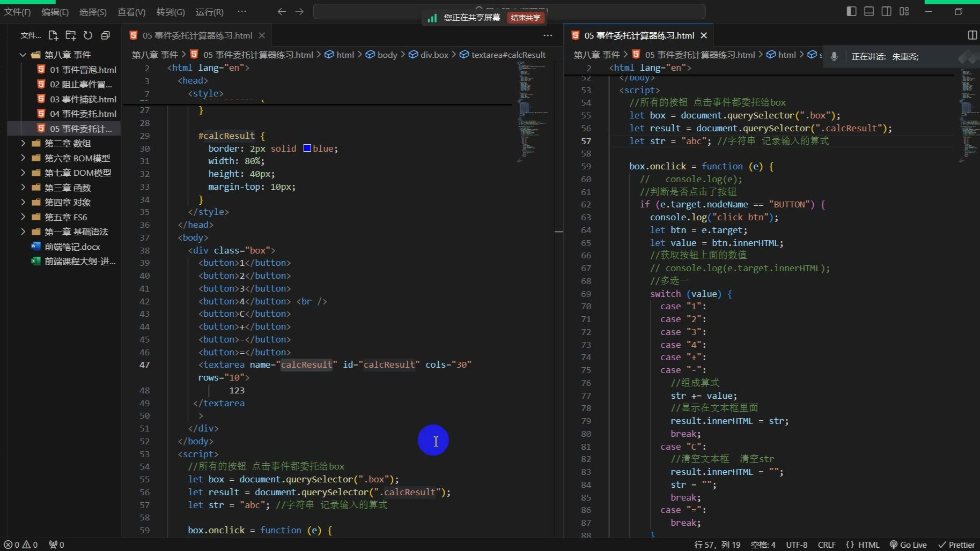Screen dimensions: 980x551
Task: Click the microphone icon in speaking bar
Action: (x=834, y=56)
